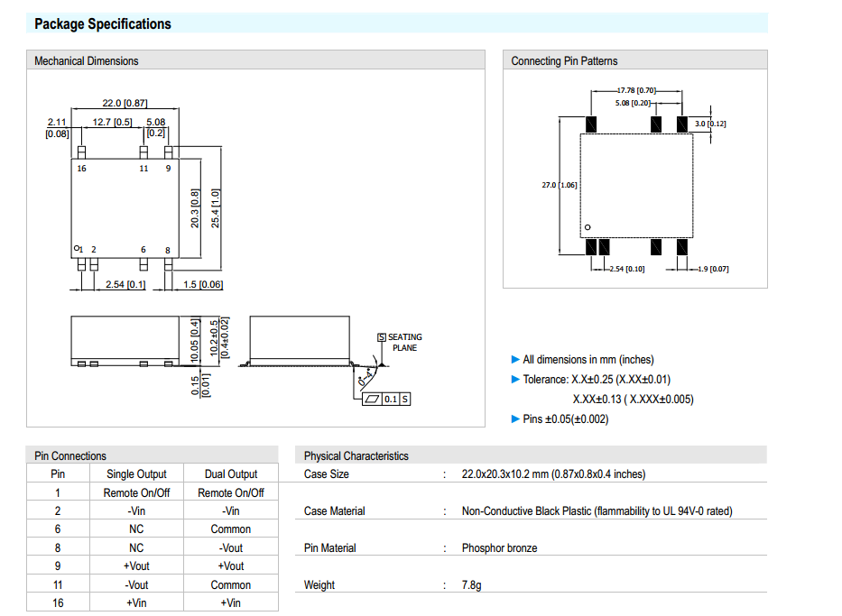Click the Physical Characteristics section title

coord(356,456)
